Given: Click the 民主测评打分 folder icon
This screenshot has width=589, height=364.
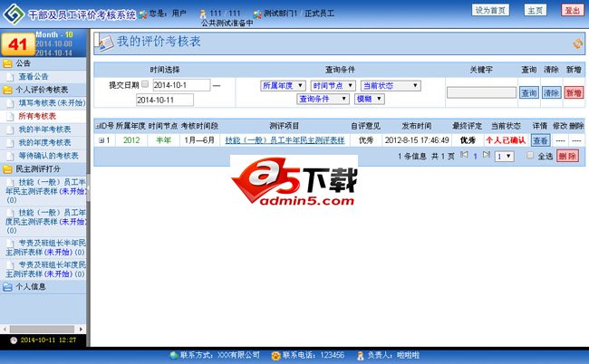Looking at the screenshot, I should (x=7, y=168).
